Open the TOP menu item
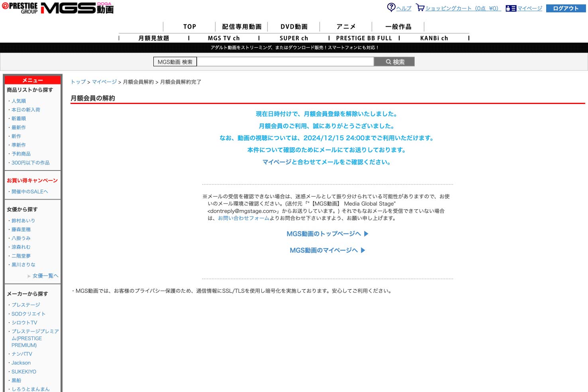 pos(190,27)
